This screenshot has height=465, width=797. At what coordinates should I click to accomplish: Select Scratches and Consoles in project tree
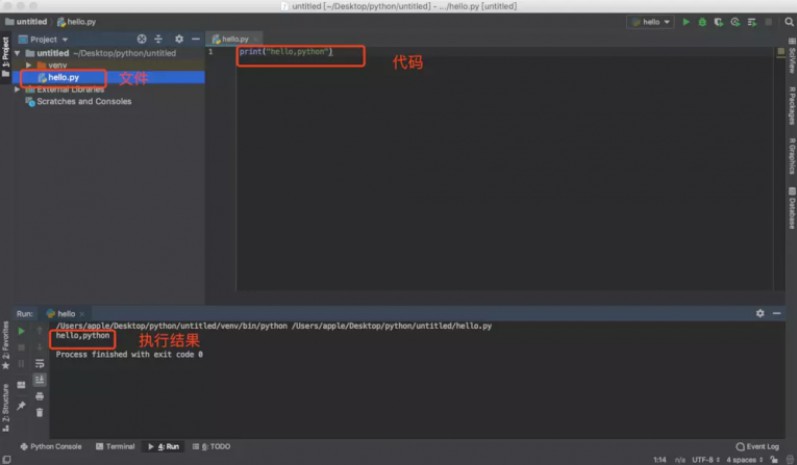(83, 101)
